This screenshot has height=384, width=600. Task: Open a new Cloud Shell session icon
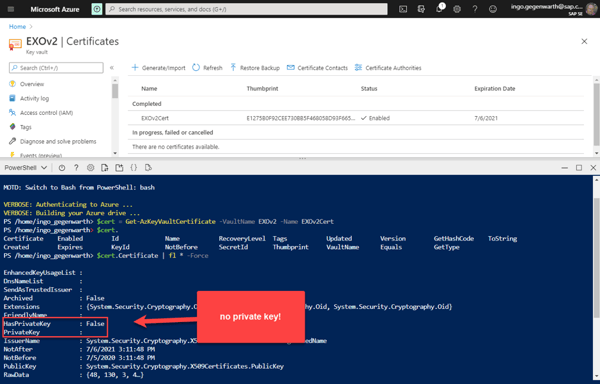point(119,168)
